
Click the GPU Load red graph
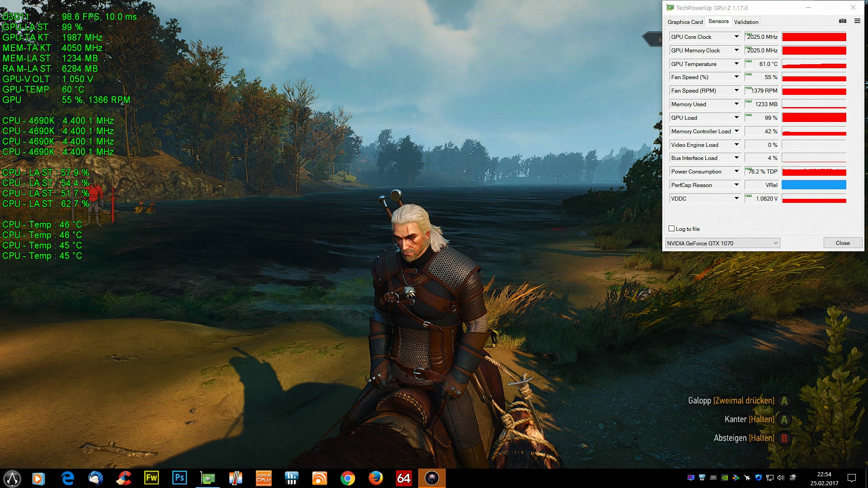click(x=814, y=117)
